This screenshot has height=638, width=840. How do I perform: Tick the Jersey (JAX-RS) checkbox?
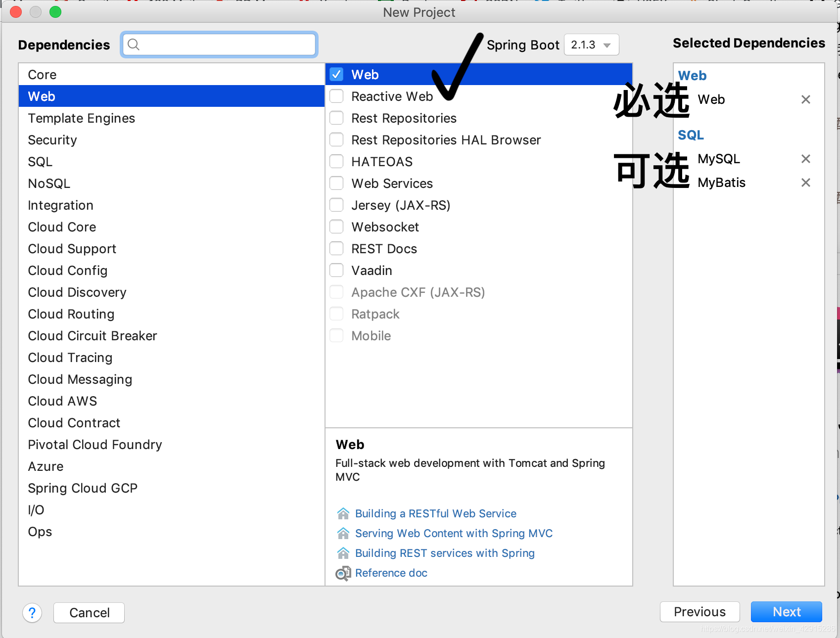(336, 205)
